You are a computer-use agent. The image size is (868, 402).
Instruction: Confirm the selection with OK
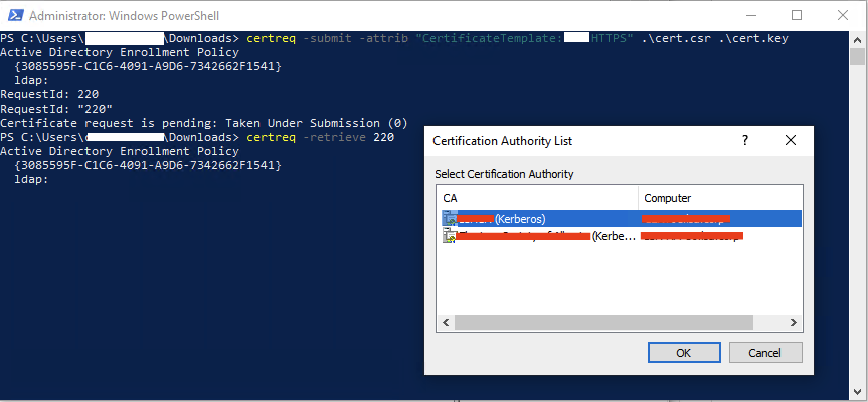[684, 352]
